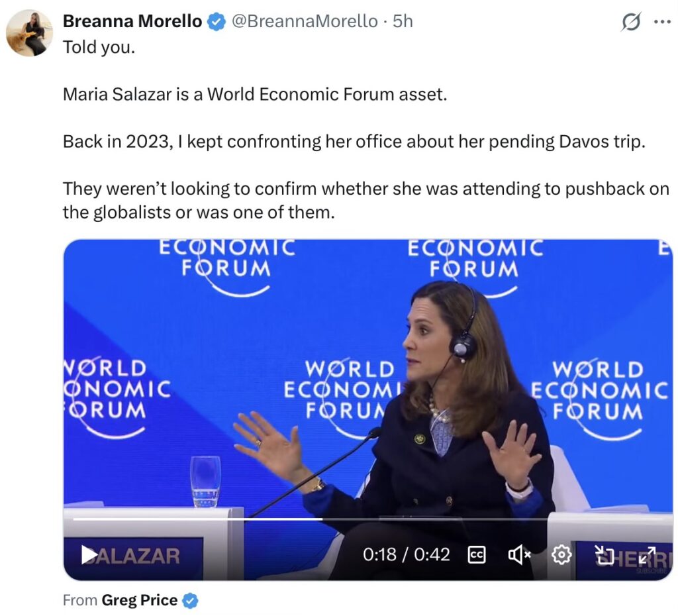Click the Grok icon on post
Viewport: 678px width, 616px height.
631,22
